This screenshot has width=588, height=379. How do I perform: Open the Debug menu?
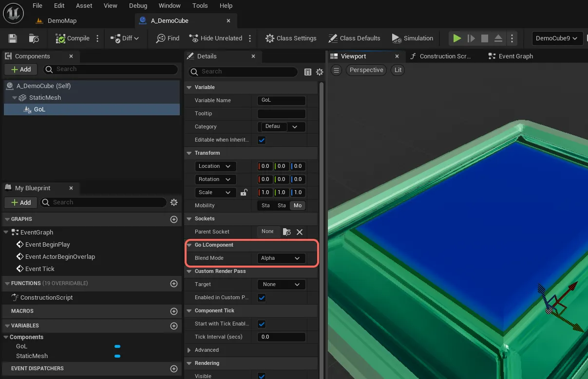[138, 5]
